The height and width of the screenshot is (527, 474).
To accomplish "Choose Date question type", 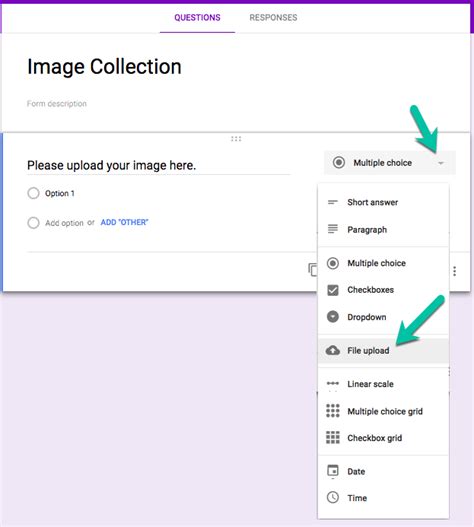I will tap(383, 472).
